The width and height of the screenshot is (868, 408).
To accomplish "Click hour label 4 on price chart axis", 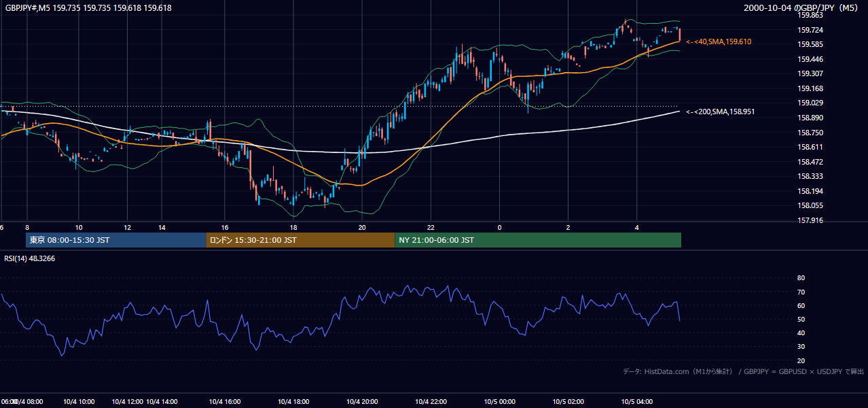I will tap(636, 227).
